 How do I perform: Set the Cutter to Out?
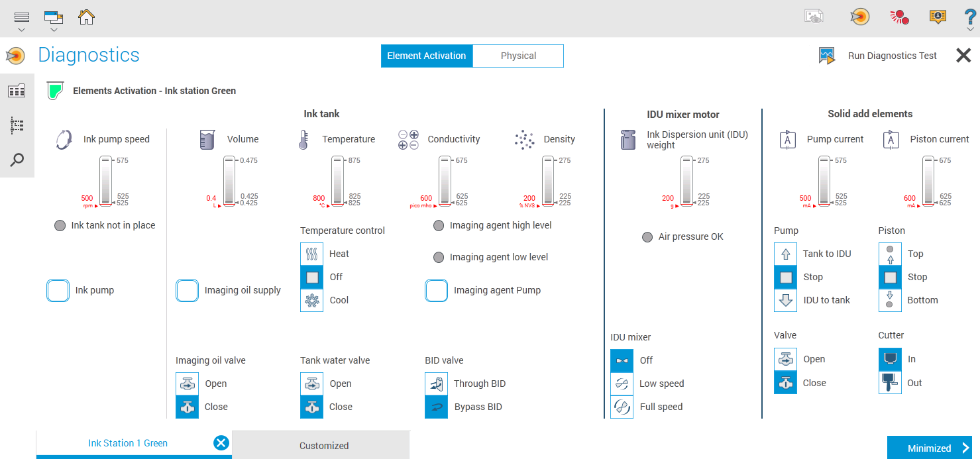[x=891, y=383]
